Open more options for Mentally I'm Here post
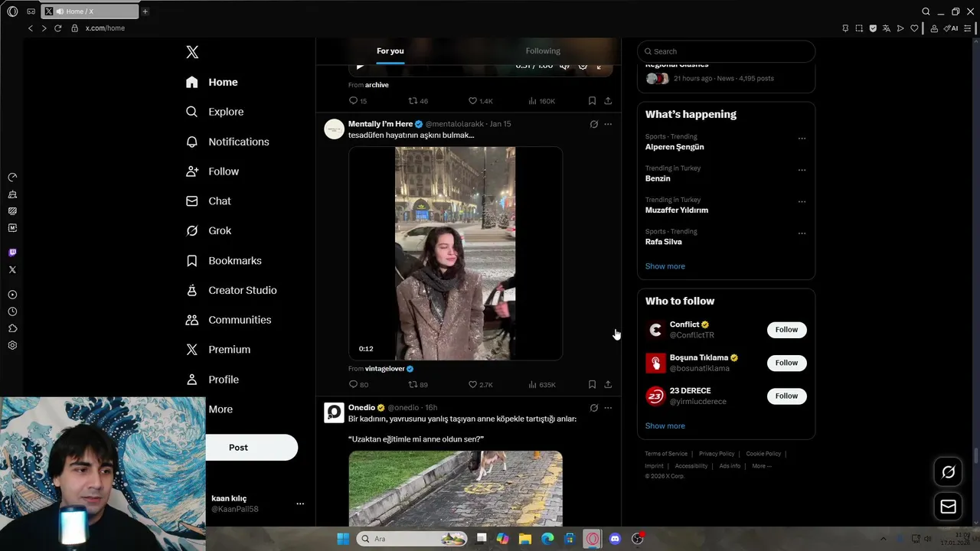The width and height of the screenshot is (980, 551). (608, 124)
